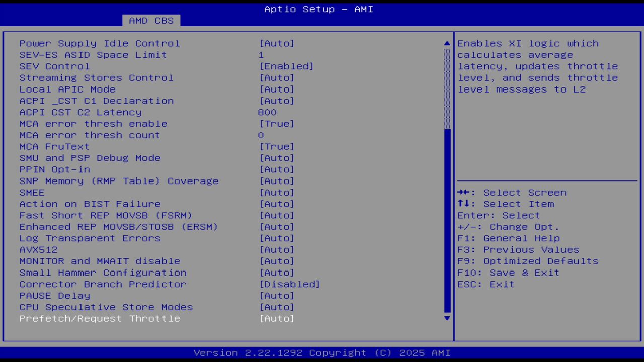Open the SMEE [Auto] value

[277, 193]
